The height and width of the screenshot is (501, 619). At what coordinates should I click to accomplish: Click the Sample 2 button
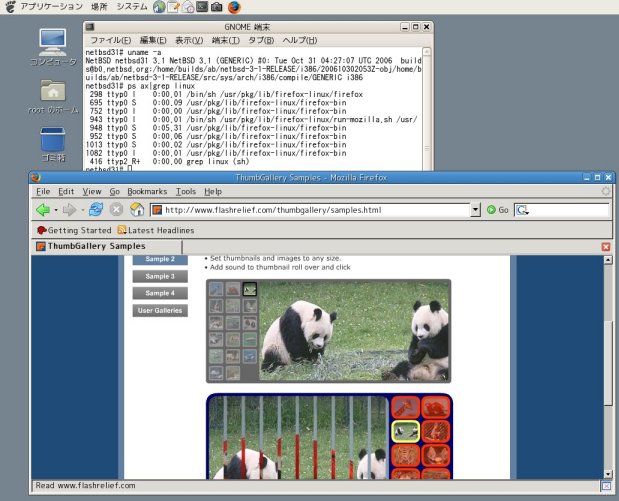(x=160, y=259)
